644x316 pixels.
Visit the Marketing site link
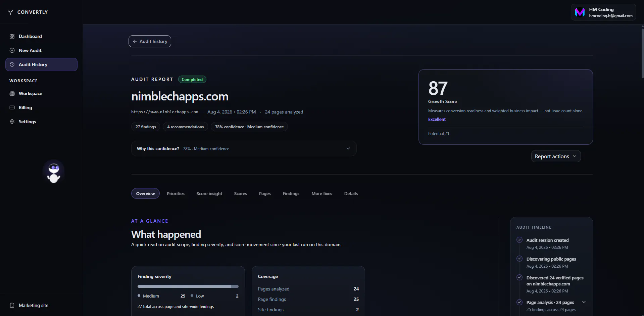click(x=41, y=305)
